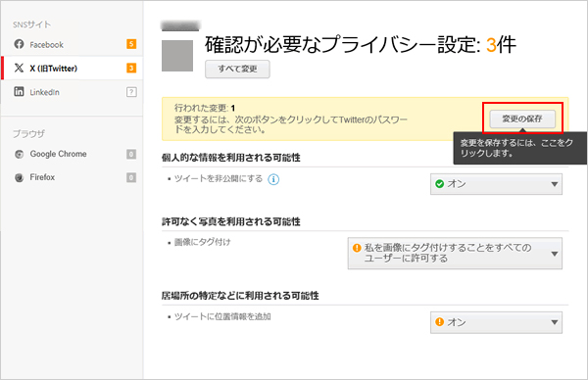Open the ツイートを非公開にする dropdown set to オン
This screenshot has width=588, height=380.
[x=496, y=184]
